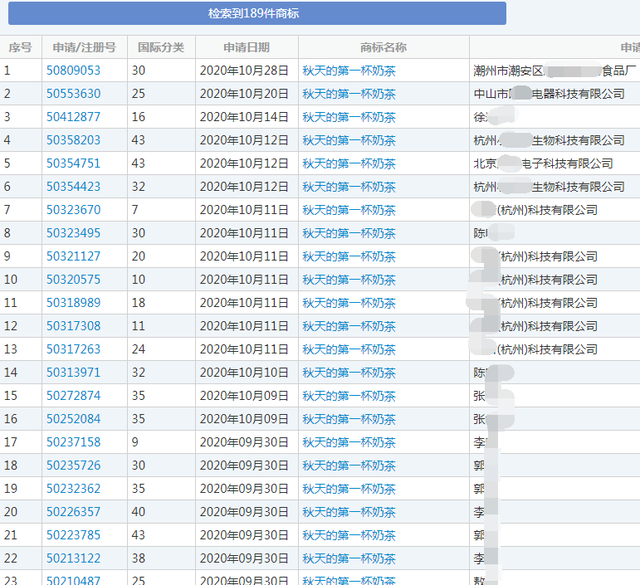Image resolution: width=640 pixels, height=585 pixels.
Task: Click the 秋天的第一杯奶茶 link in row 1
Action: [x=349, y=71]
